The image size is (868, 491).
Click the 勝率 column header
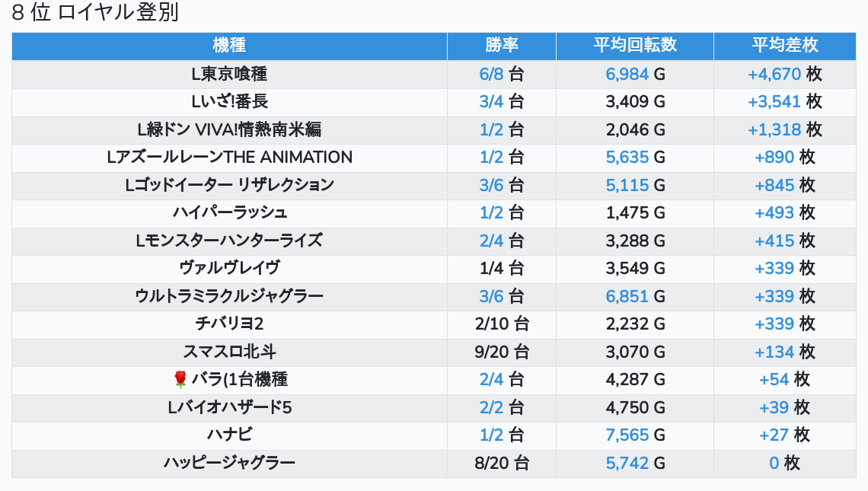[x=501, y=46]
